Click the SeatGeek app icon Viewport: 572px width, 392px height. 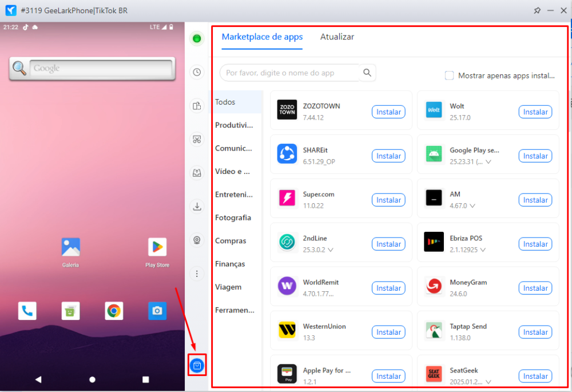coord(434,374)
